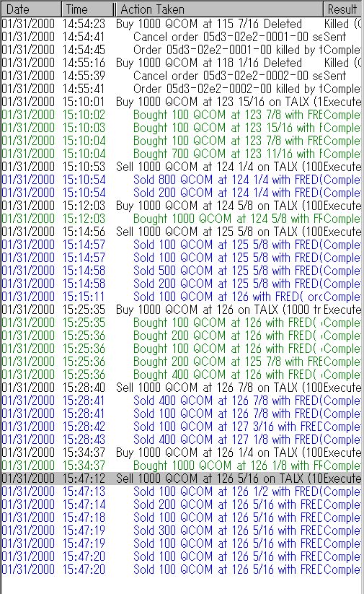Select Bought 100 QCOM at 126 at 15:25:35
This screenshot has height=594, width=364.
[182, 323]
